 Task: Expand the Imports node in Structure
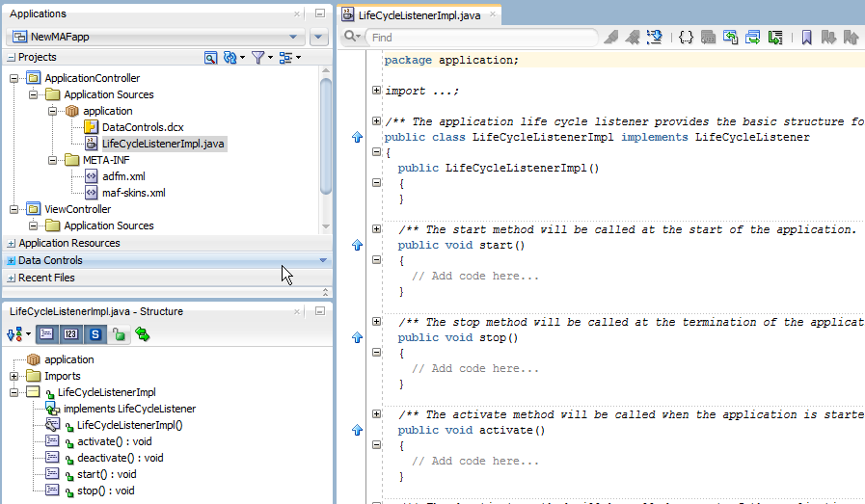(14, 377)
